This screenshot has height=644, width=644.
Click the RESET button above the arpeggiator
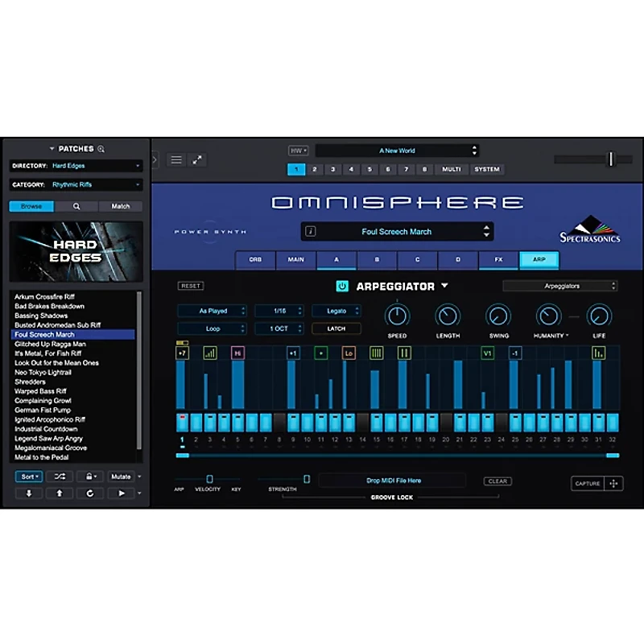tap(191, 285)
